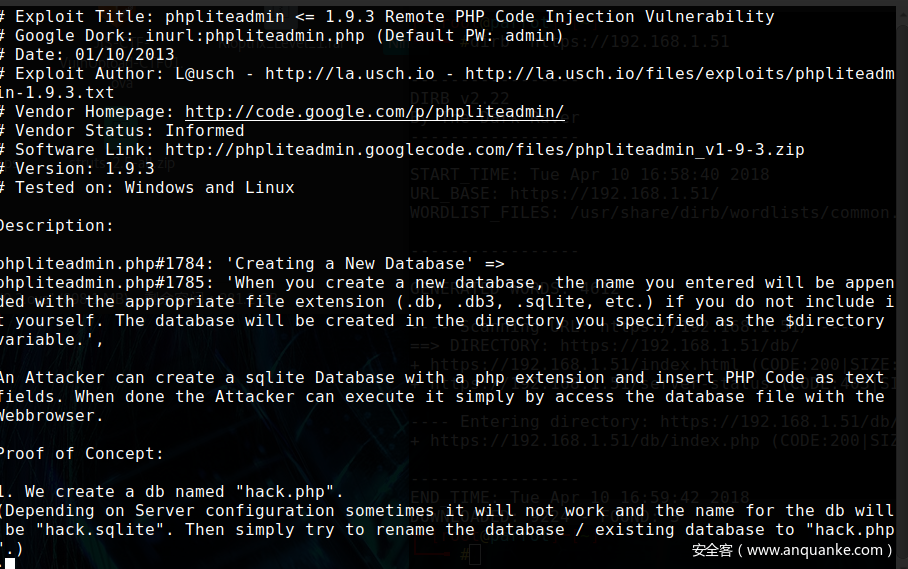Click the Exploit Title line text
Viewport: 908px width, 569px height.
pyautogui.click(x=390, y=17)
